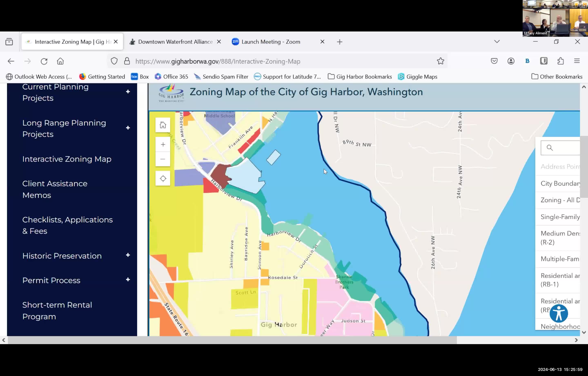The image size is (588, 376).
Task: Open the browser tab list chevron
Action: tap(497, 41)
